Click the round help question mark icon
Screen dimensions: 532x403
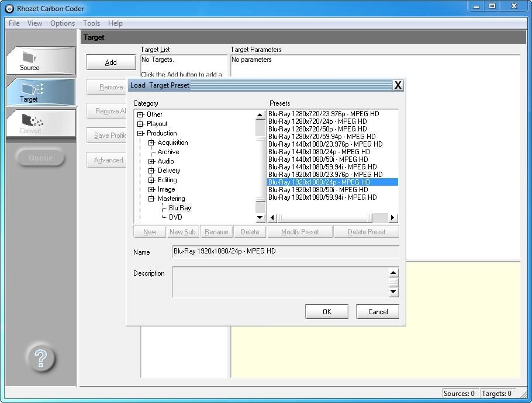point(41,358)
